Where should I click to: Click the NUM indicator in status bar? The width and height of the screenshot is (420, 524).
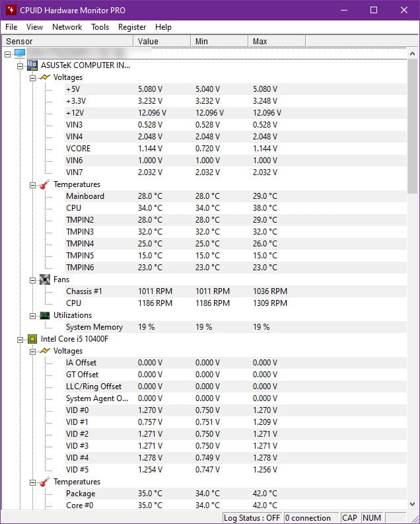pos(372,518)
